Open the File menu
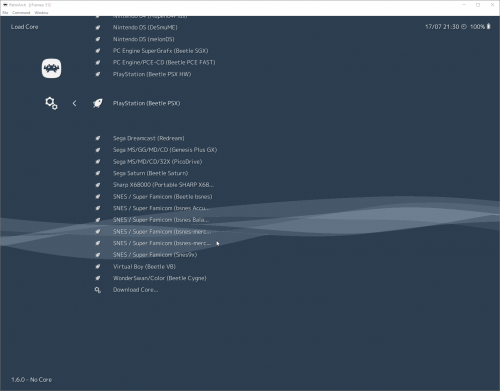The width and height of the screenshot is (500, 391). point(5,13)
